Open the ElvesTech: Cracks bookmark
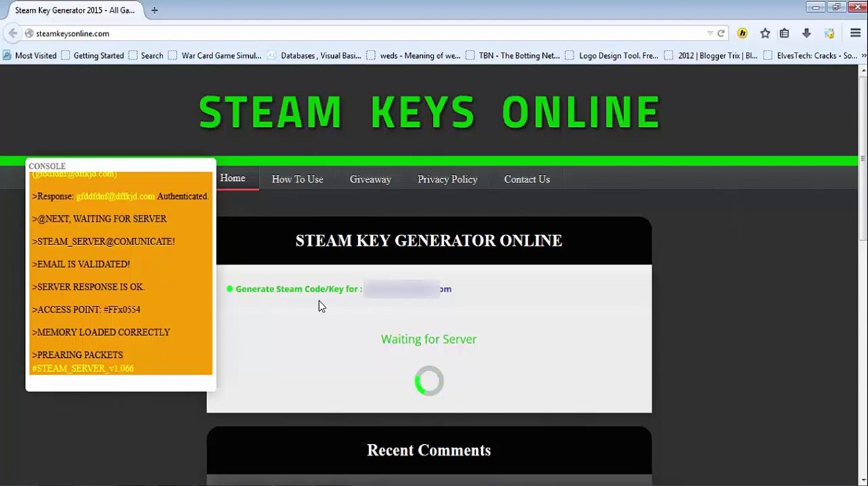The height and width of the screenshot is (486, 868). [811, 55]
